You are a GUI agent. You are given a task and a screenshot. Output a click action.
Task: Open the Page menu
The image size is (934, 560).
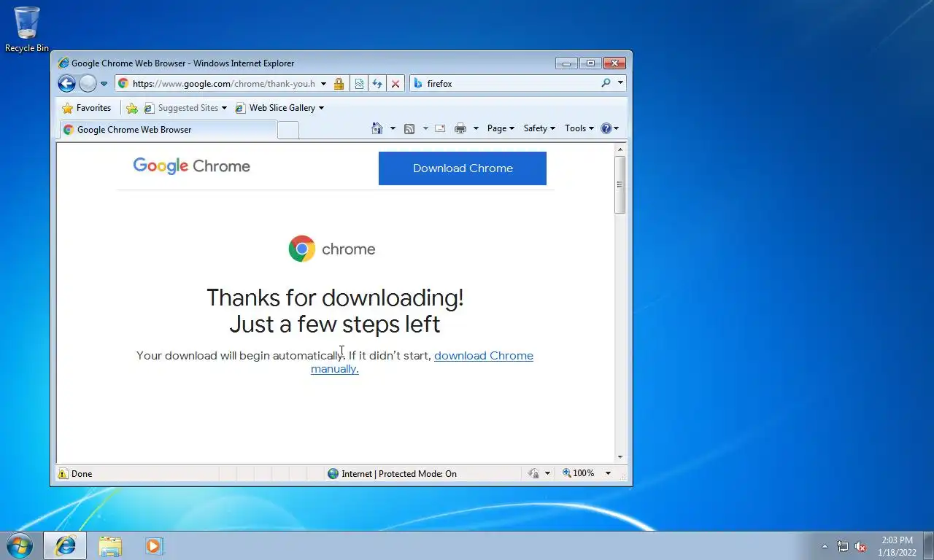point(501,128)
